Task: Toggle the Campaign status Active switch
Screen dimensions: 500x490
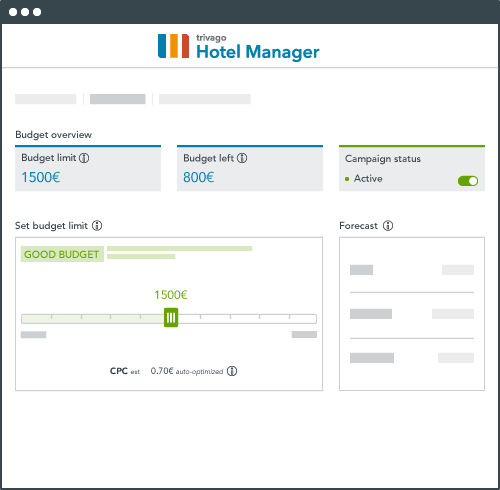Action: [x=468, y=181]
